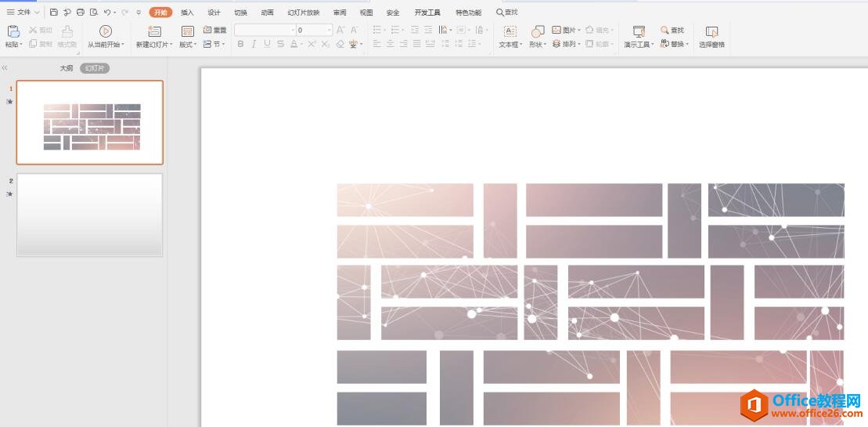The image size is (868, 427).
Task: Toggle Underline formatting
Action: pyautogui.click(x=267, y=44)
